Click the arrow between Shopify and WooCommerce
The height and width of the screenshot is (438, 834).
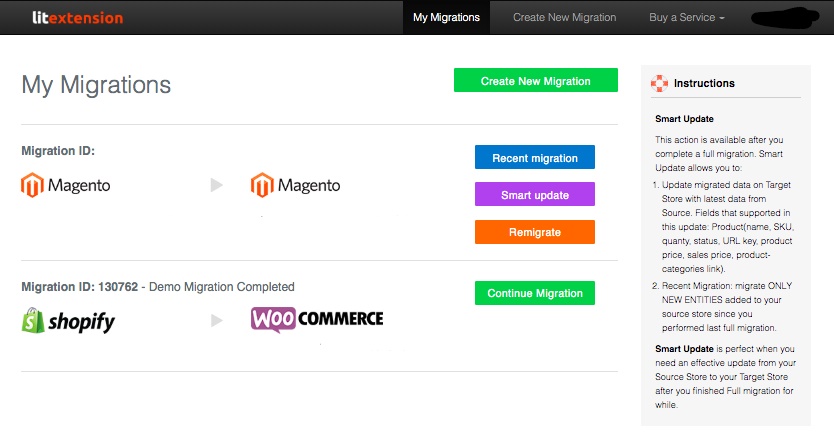[x=216, y=320]
